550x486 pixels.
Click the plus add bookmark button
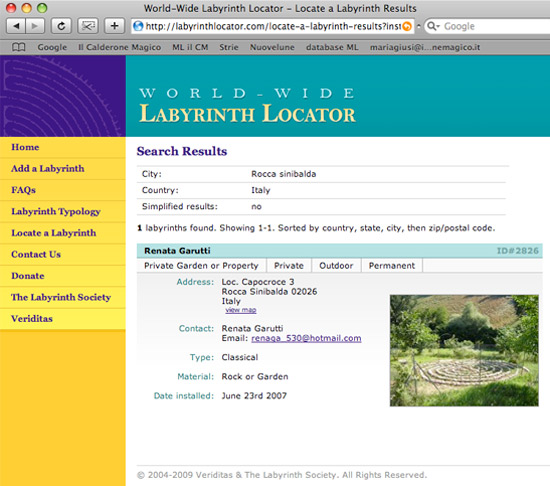click(x=114, y=26)
